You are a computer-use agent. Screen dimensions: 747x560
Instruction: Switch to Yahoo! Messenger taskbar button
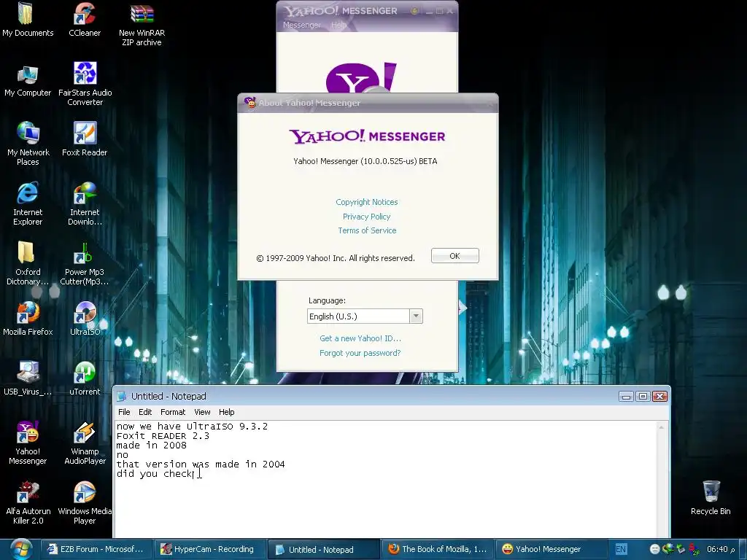click(x=551, y=549)
